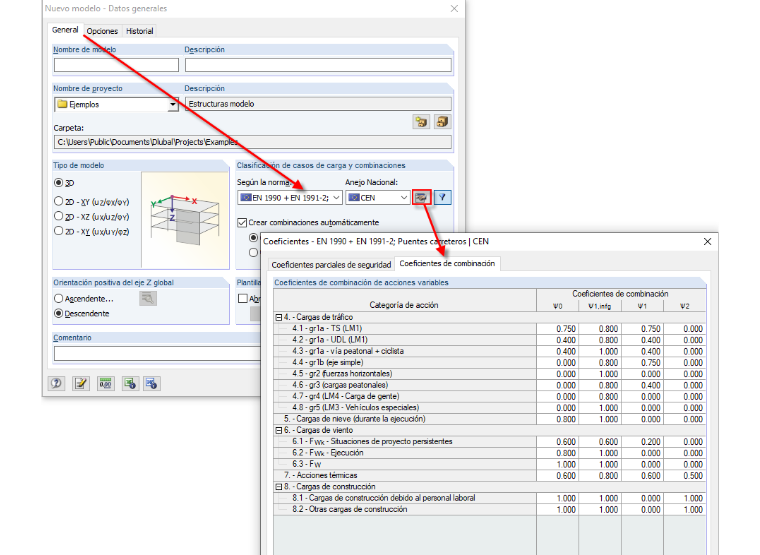Open Coeficientes parciales de seguridad tab
This screenshot has width=760, height=555.
(x=331, y=265)
